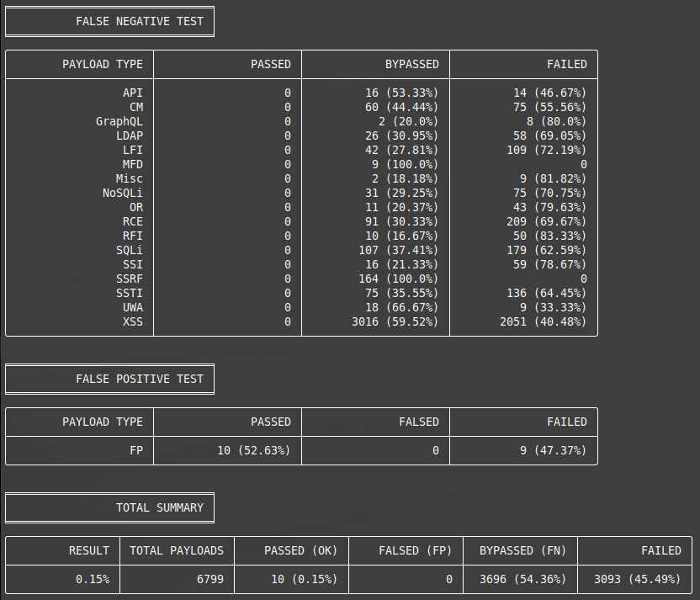Select the NoSQLi payload type label

[123, 193]
